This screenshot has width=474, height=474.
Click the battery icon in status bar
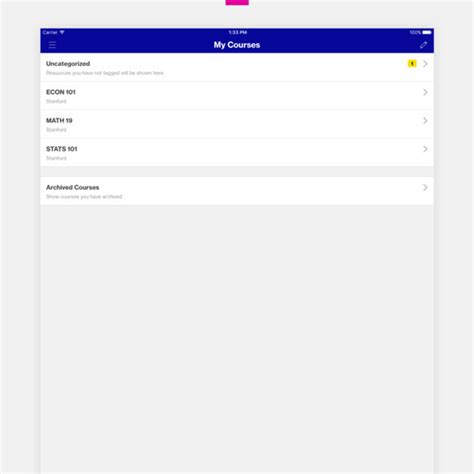click(x=427, y=32)
